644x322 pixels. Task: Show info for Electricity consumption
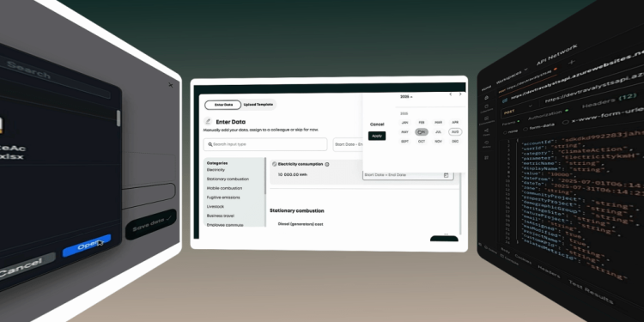coord(327,164)
